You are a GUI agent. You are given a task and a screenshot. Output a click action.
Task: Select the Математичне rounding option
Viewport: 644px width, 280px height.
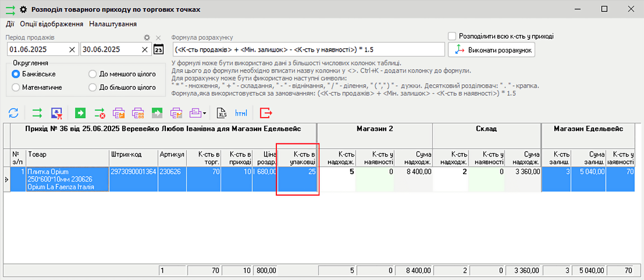pyautogui.click(x=16, y=87)
